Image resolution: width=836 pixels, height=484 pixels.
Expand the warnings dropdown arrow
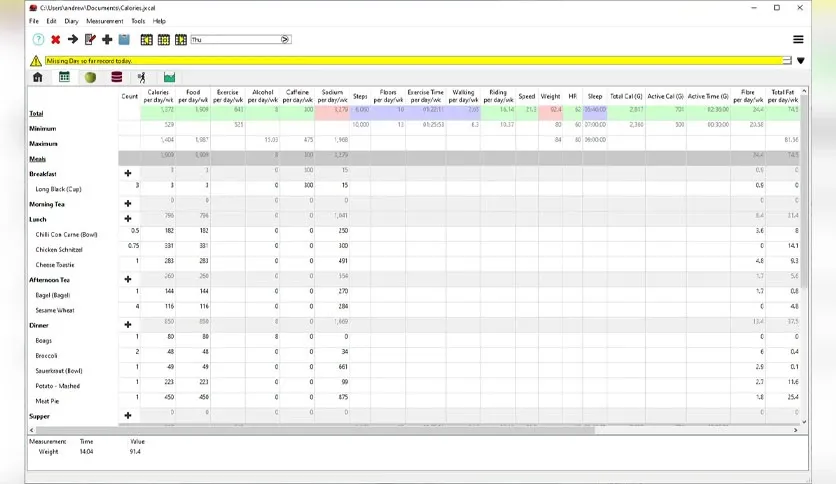click(x=801, y=61)
